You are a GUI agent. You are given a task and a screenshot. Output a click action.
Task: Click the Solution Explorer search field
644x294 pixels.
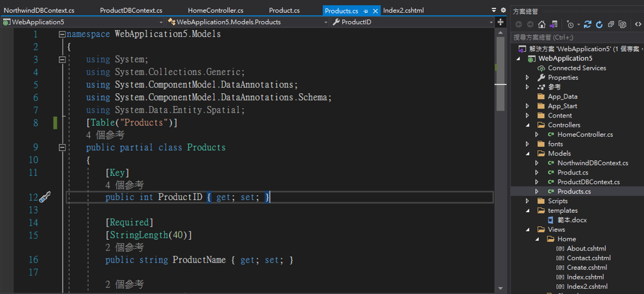tap(574, 37)
